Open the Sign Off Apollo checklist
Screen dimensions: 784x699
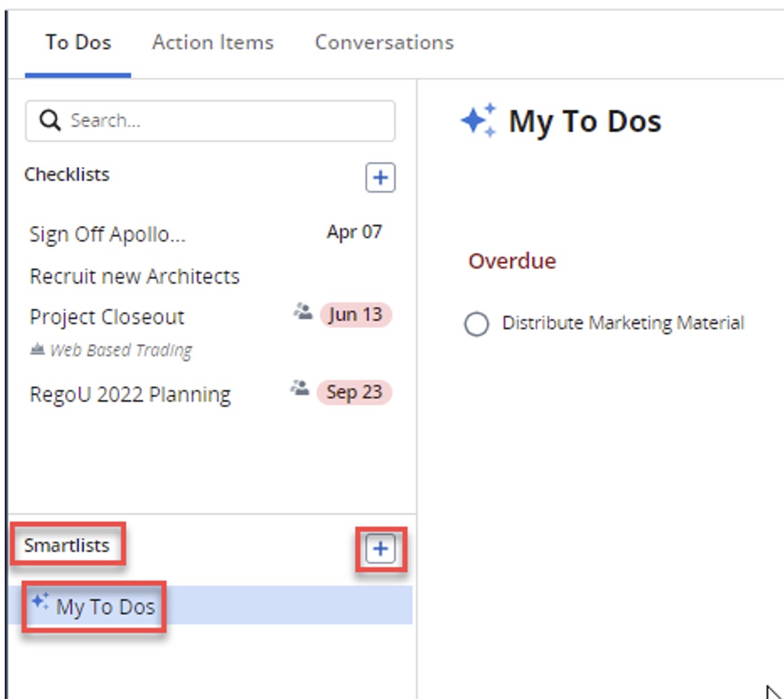click(x=108, y=234)
